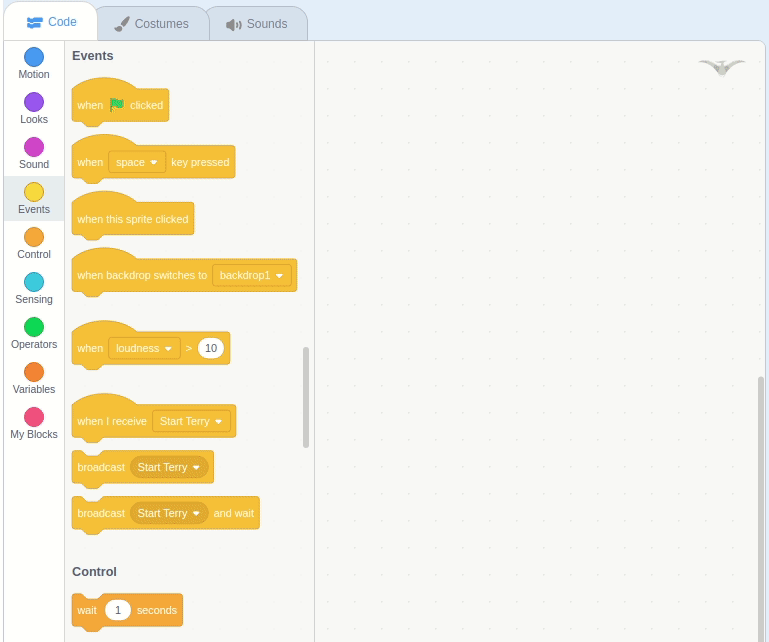This screenshot has width=769, height=642.
Task: Click the block palette vertical scrollbar
Action: tap(306, 397)
